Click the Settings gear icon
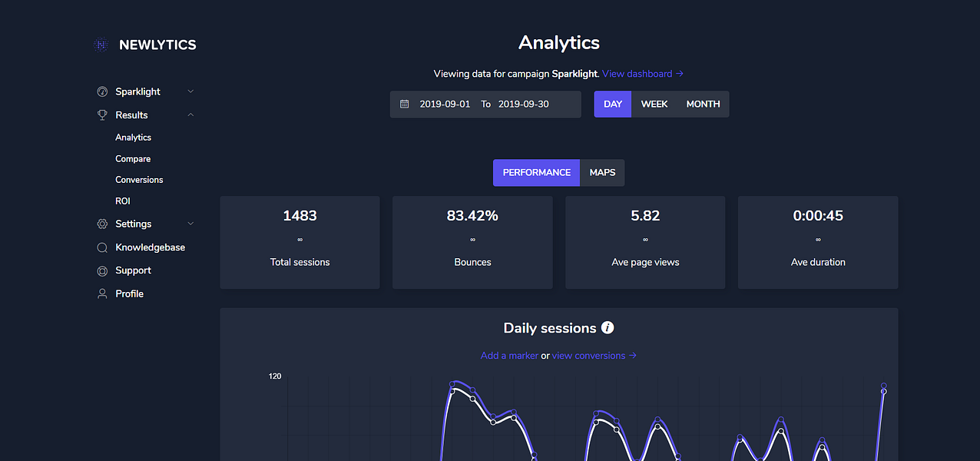 click(102, 224)
